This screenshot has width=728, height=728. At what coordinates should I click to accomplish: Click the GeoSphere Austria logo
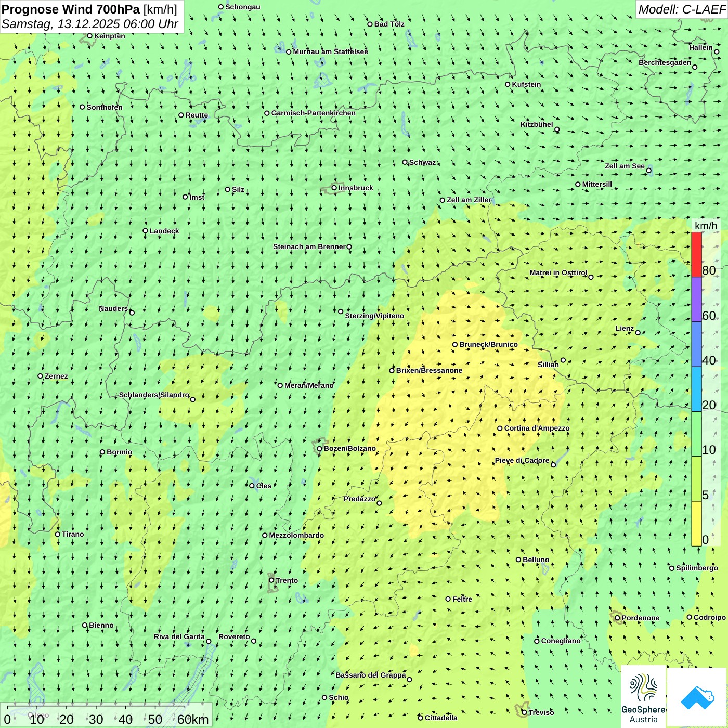pos(644,697)
